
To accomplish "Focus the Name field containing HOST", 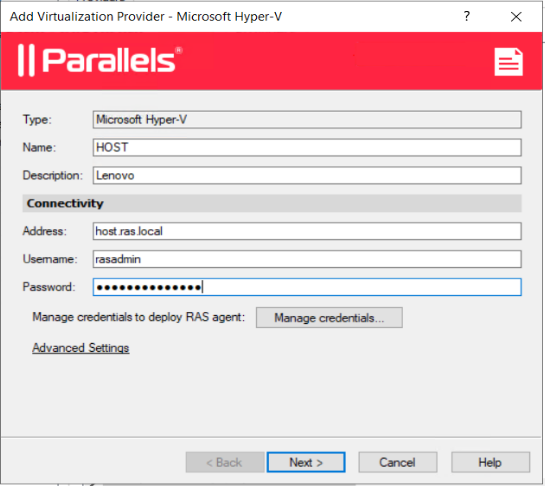I will coord(307,147).
